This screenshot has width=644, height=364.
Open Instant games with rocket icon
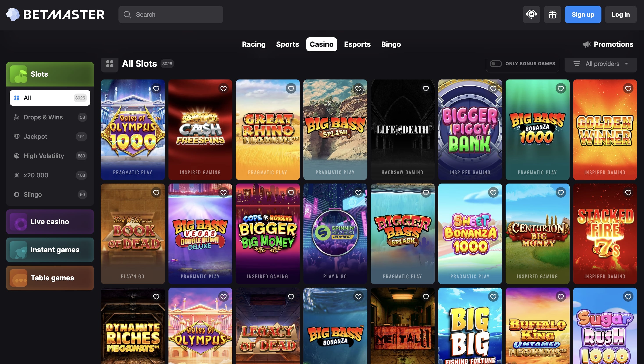[x=50, y=250]
